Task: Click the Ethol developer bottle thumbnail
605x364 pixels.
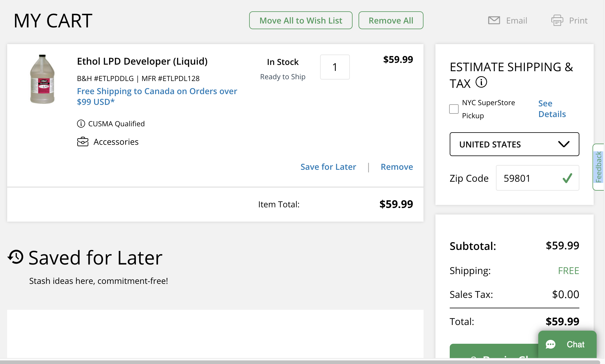Action: click(x=42, y=79)
